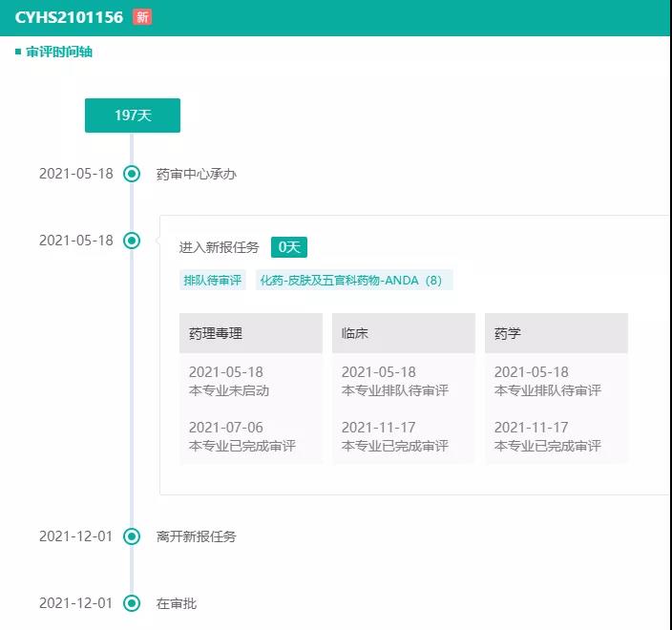Click the CYHS2101156 acceptance number title

click(x=69, y=17)
